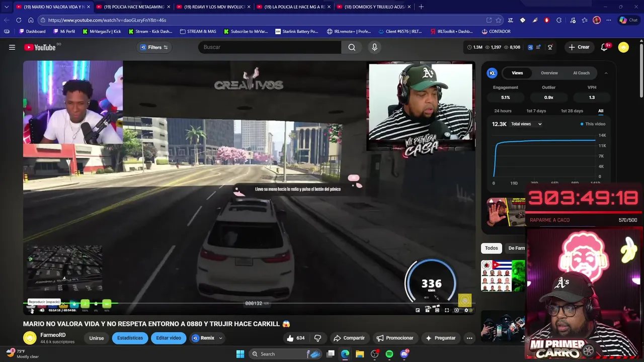Reload the page with browser refresh
The width and height of the screenshot is (644, 362).
[19, 20]
